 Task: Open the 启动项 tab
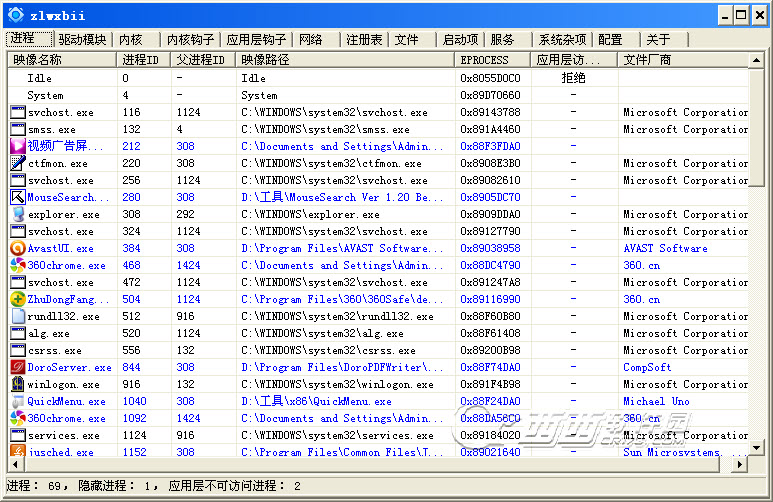pyautogui.click(x=460, y=39)
